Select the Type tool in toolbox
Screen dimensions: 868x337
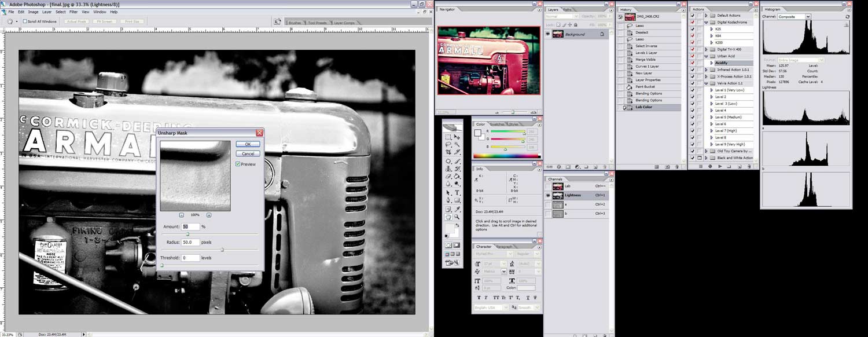click(457, 192)
